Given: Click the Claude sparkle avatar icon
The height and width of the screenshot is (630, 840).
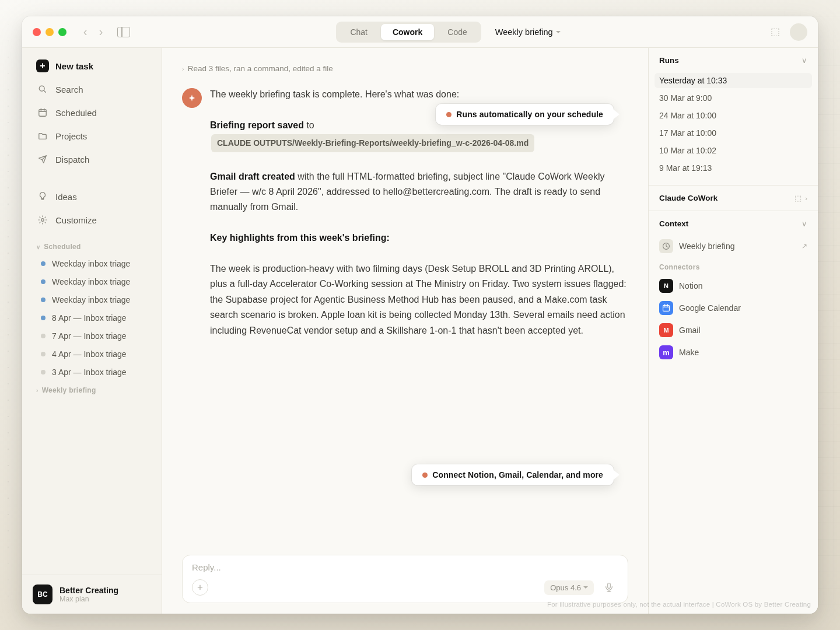Looking at the screenshot, I should [192, 98].
